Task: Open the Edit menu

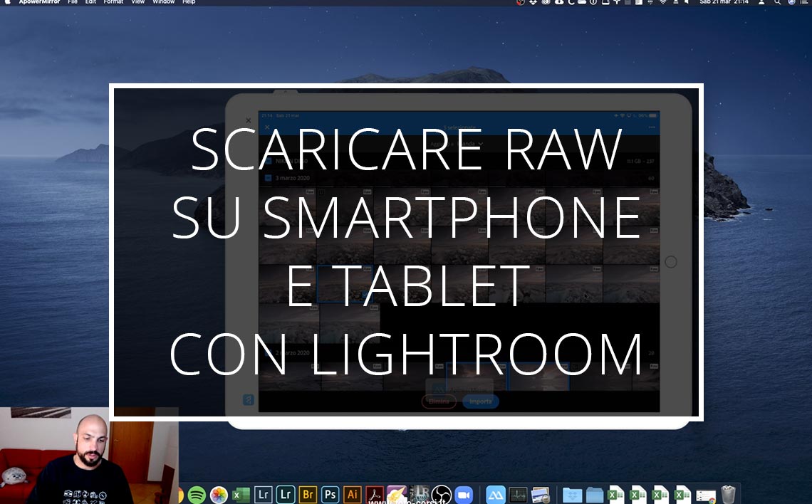Action: 90,2
